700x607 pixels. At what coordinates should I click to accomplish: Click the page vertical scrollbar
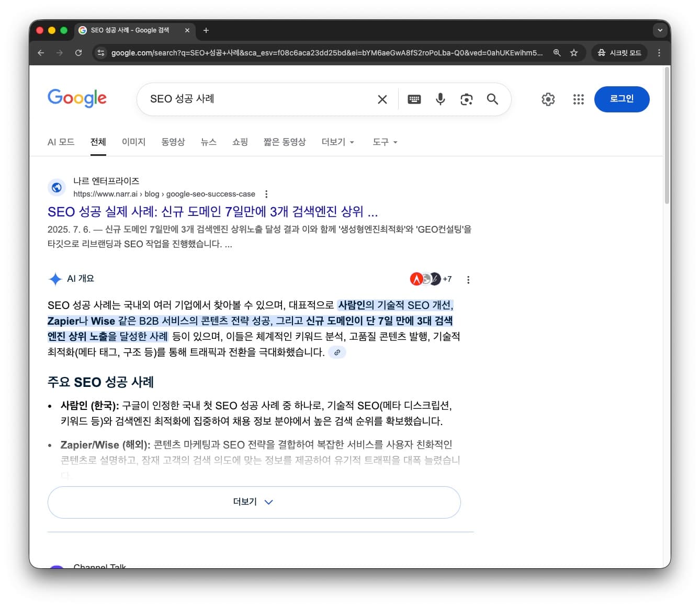click(x=667, y=136)
